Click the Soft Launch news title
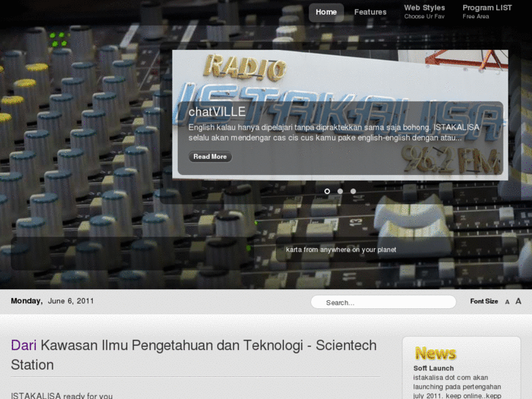 tap(433, 368)
